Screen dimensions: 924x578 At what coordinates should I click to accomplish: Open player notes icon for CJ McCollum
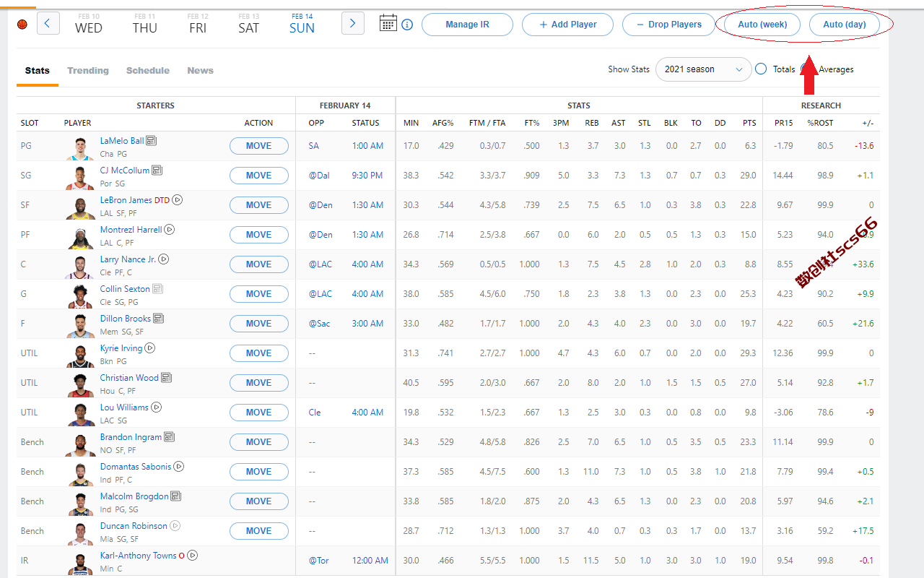157,171
